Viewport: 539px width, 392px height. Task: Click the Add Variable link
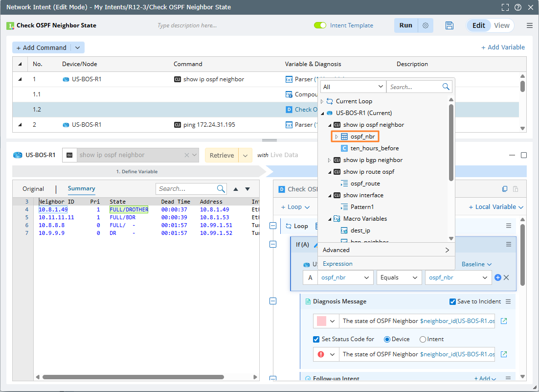(503, 47)
